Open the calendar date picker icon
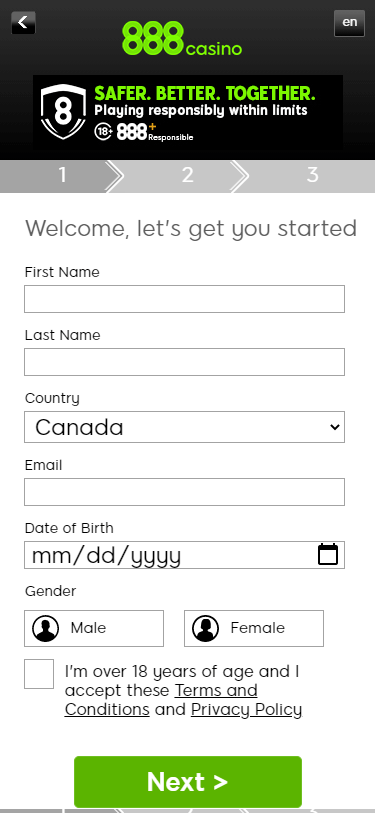The height and width of the screenshot is (813, 375). click(328, 554)
